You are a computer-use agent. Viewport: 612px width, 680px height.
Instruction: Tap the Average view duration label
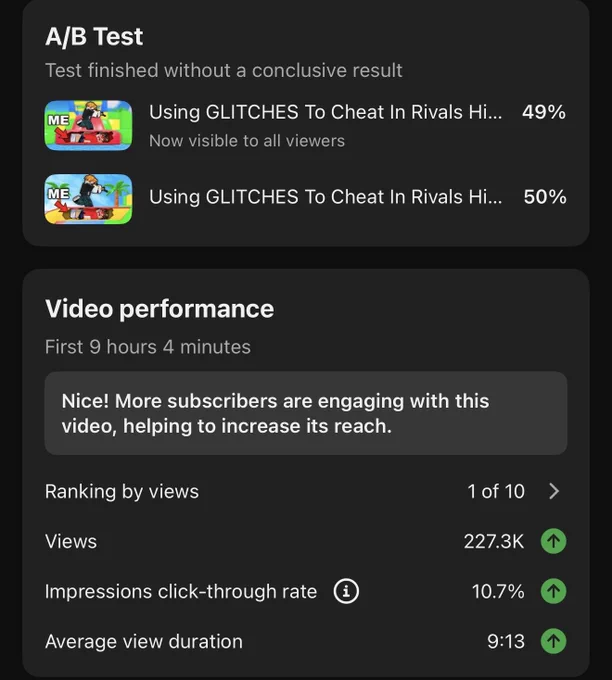click(x=144, y=641)
